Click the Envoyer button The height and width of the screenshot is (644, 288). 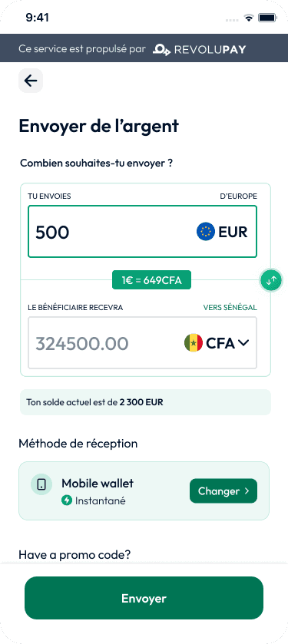point(144,598)
